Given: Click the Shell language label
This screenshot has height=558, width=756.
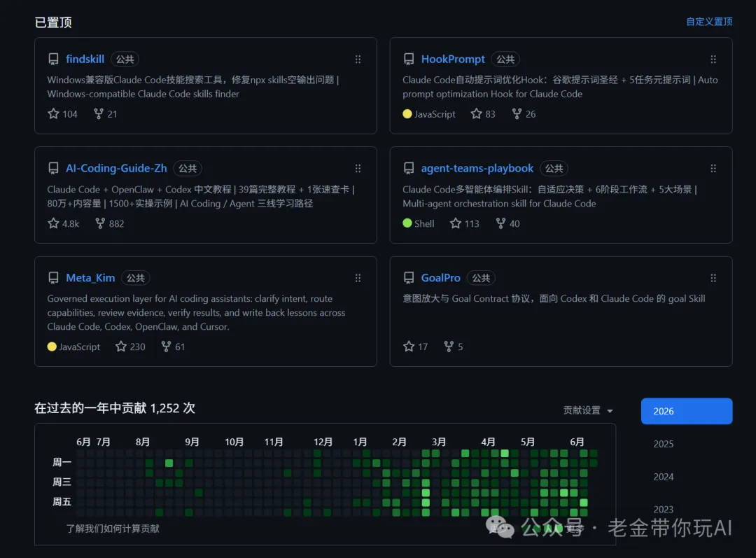Looking at the screenshot, I should point(424,223).
